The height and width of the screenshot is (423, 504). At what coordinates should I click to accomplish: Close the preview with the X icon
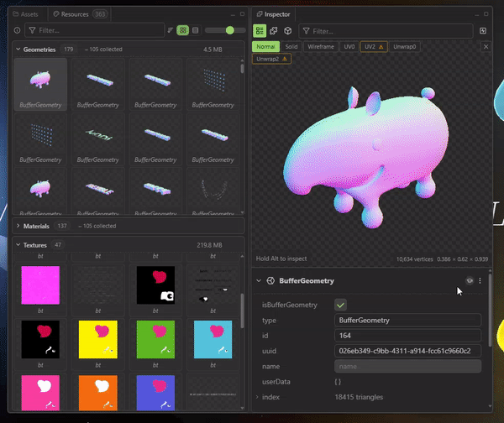486,46
